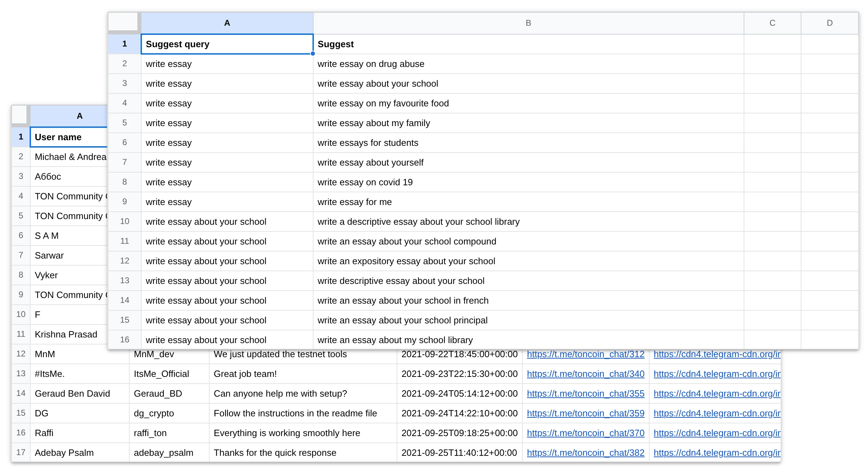Click 'write essay about your school' query in row 10
The height and width of the screenshot is (472, 868).
pyautogui.click(x=227, y=222)
